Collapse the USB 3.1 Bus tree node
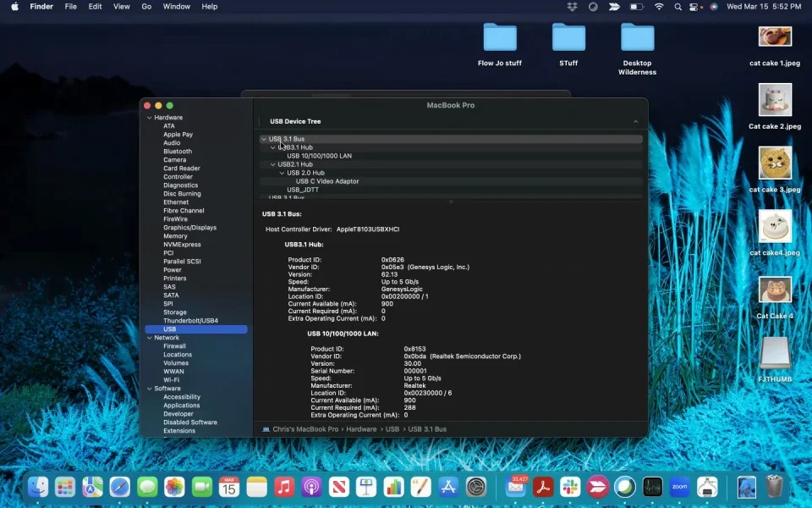The height and width of the screenshot is (508, 812). tap(264, 139)
